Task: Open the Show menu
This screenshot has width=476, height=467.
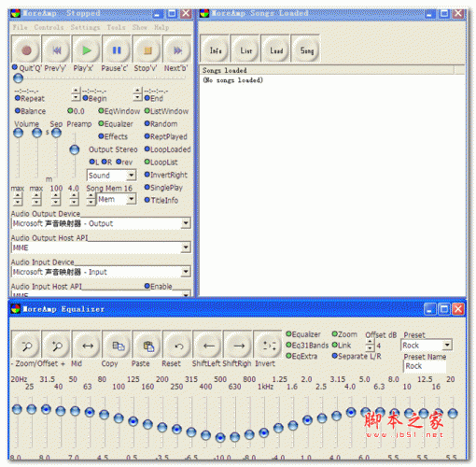Action: click(x=140, y=27)
